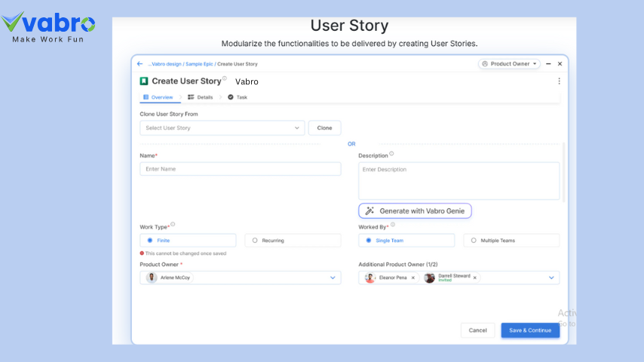Go back using the left arrow icon

pyautogui.click(x=140, y=63)
